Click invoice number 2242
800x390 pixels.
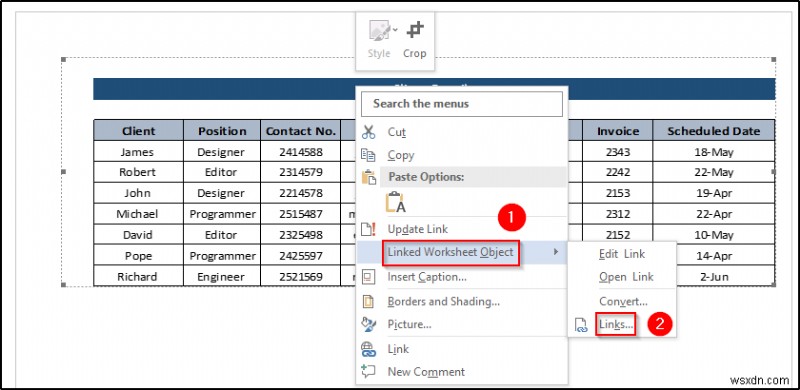618,172
